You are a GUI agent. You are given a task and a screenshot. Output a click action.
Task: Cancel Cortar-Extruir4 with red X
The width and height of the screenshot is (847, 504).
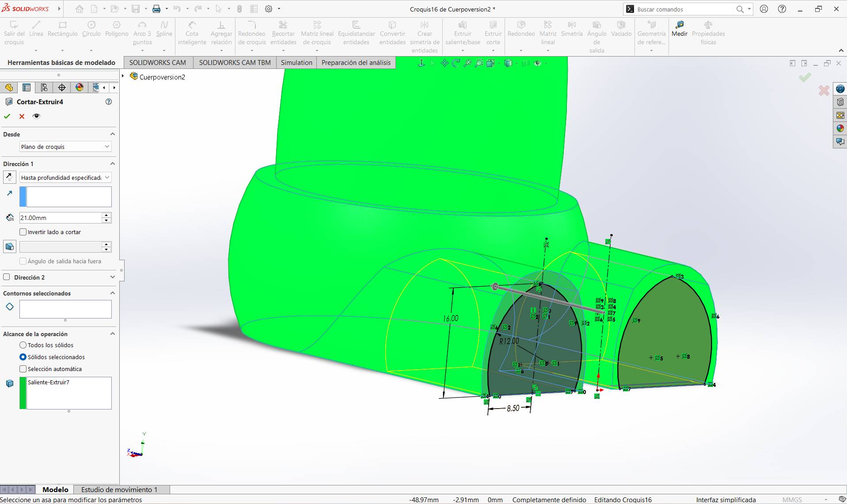22,116
